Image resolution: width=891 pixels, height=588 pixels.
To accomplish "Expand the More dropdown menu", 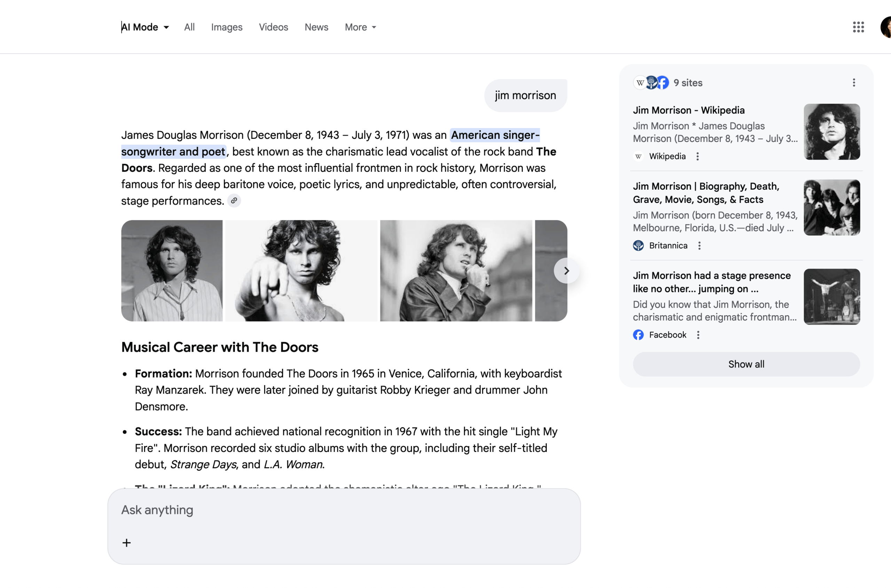I will pyautogui.click(x=360, y=27).
